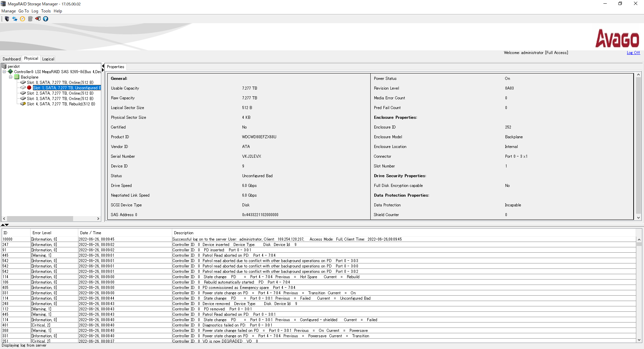
Task: Select the peridot host tree item
Action: coord(14,66)
